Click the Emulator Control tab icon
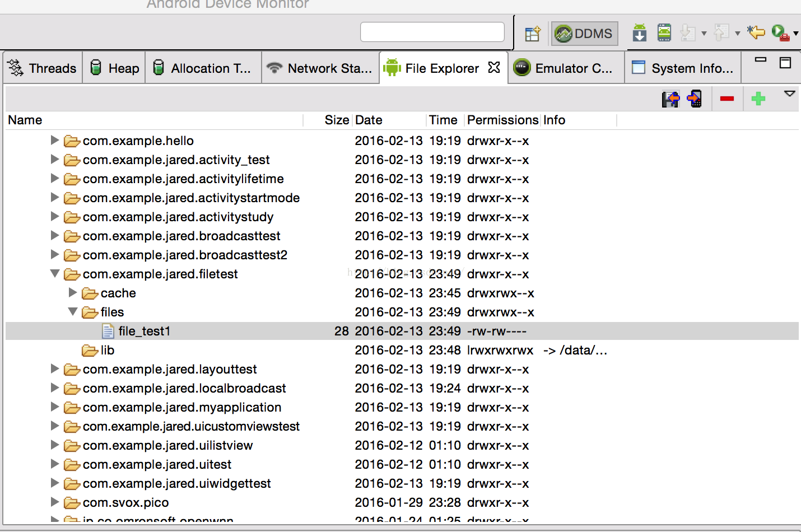The height and width of the screenshot is (532, 801). click(522, 68)
